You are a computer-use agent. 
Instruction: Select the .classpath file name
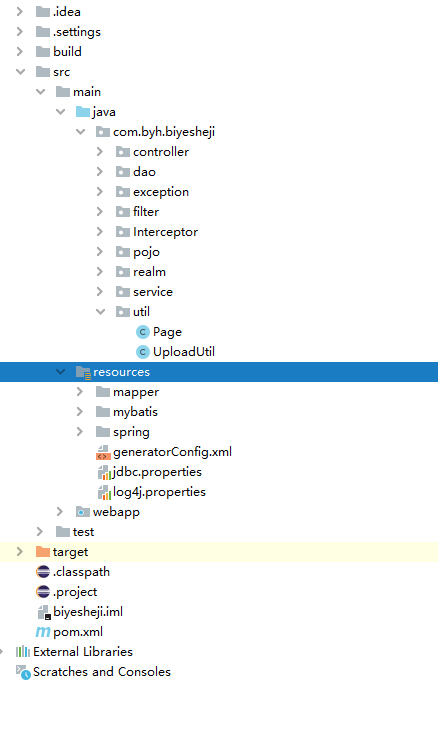tap(81, 572)
